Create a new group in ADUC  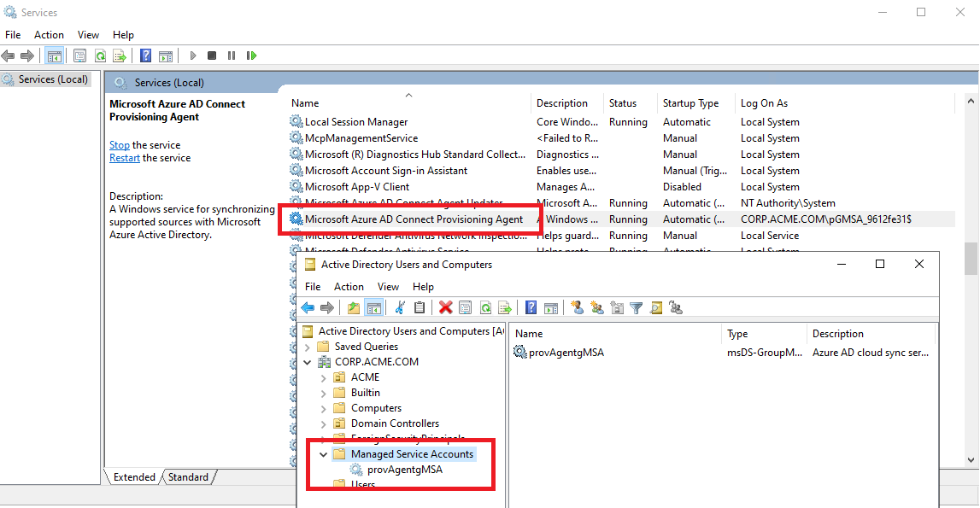pyautogui.click(x=598, y=307)
